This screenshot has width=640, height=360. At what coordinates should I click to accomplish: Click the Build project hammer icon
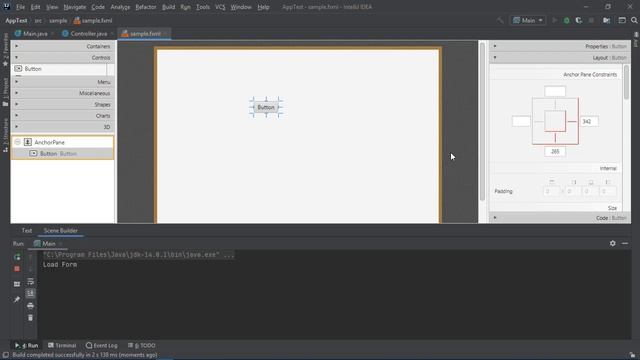coord(500,20)
